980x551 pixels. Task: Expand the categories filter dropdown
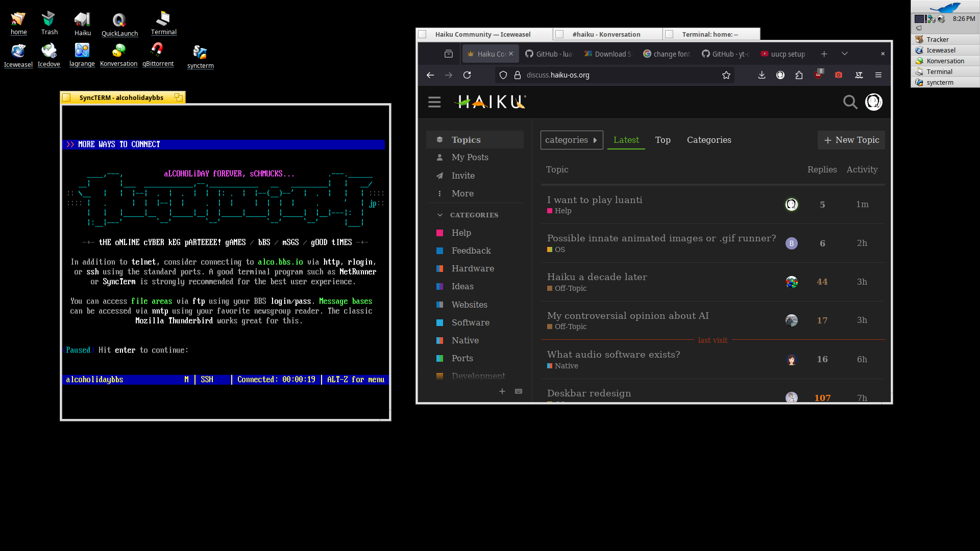(x=571, y=140)
